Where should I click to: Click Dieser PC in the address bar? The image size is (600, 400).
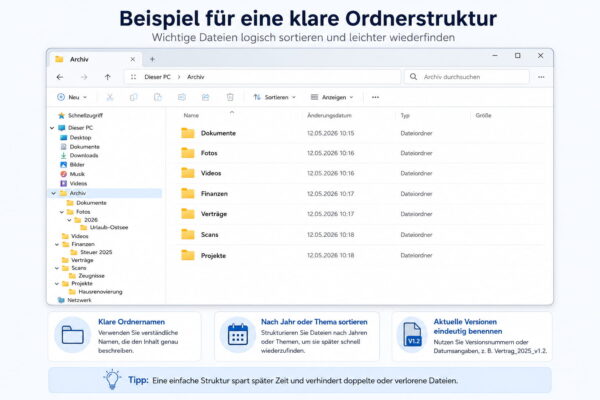[x=157, y=77]
